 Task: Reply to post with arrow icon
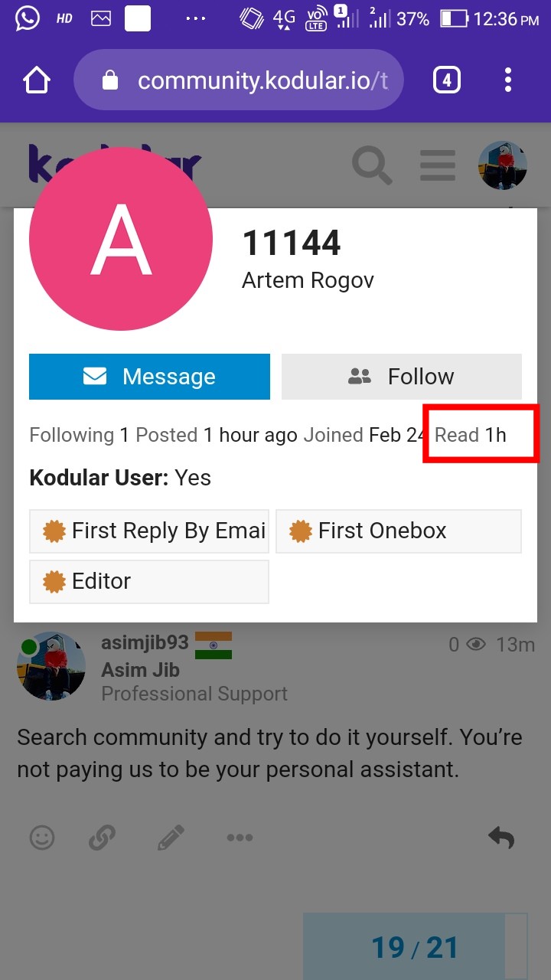(x=501, y=838)
